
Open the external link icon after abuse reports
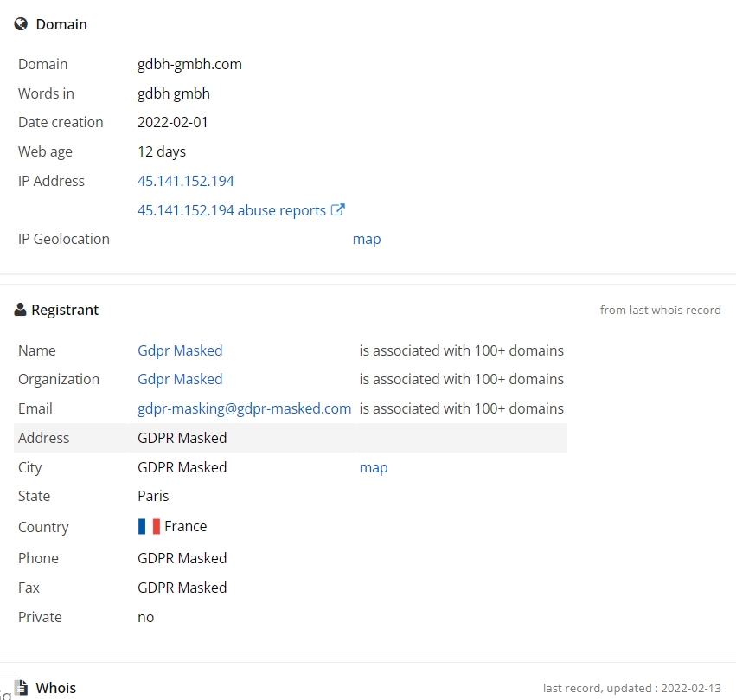coord(338,209)
